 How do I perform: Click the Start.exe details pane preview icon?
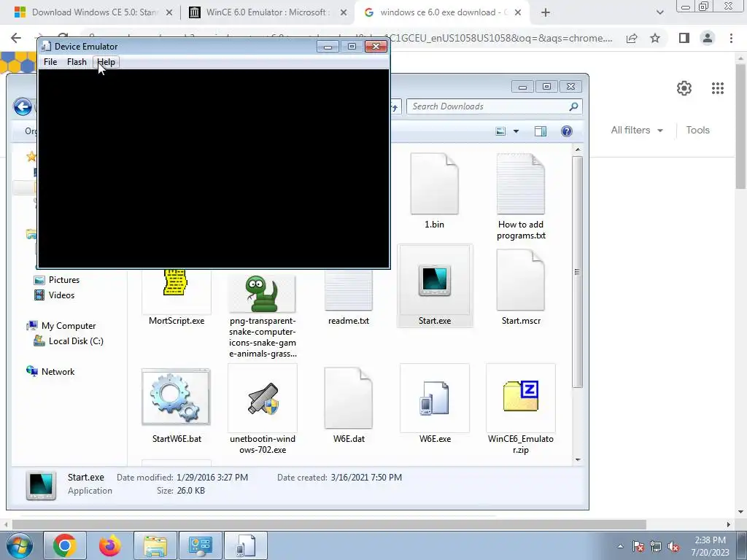click(x=41, y=485)
